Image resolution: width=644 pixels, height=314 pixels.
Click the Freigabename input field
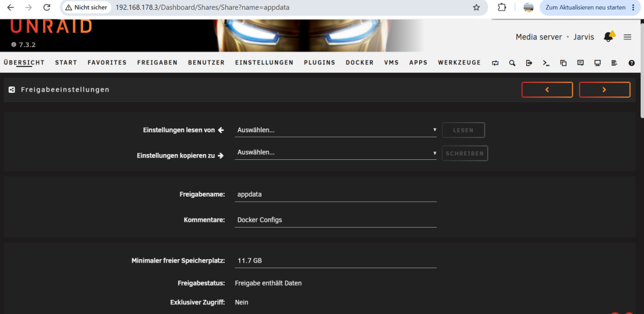(336, 195)
